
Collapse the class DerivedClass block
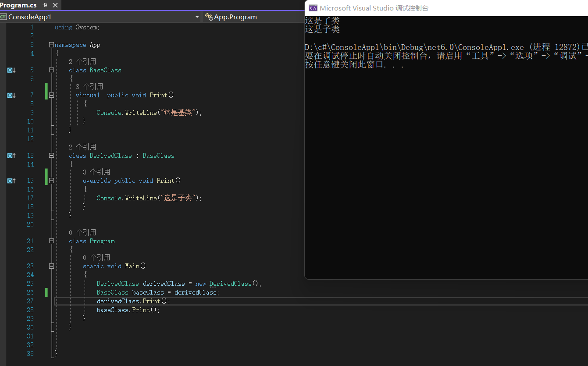tap(52, 156)
